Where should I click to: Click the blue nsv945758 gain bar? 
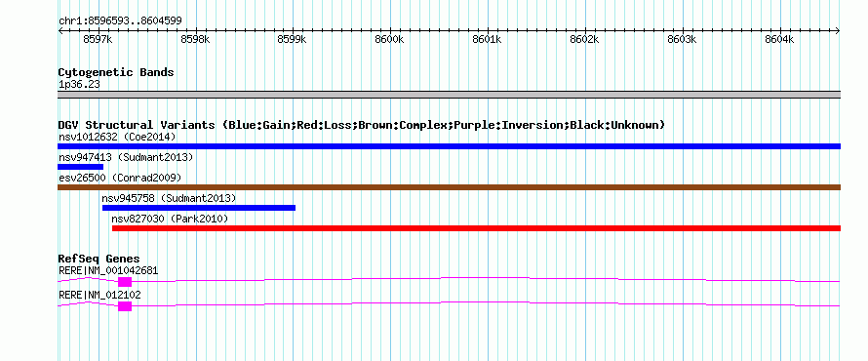coord(199,208)
